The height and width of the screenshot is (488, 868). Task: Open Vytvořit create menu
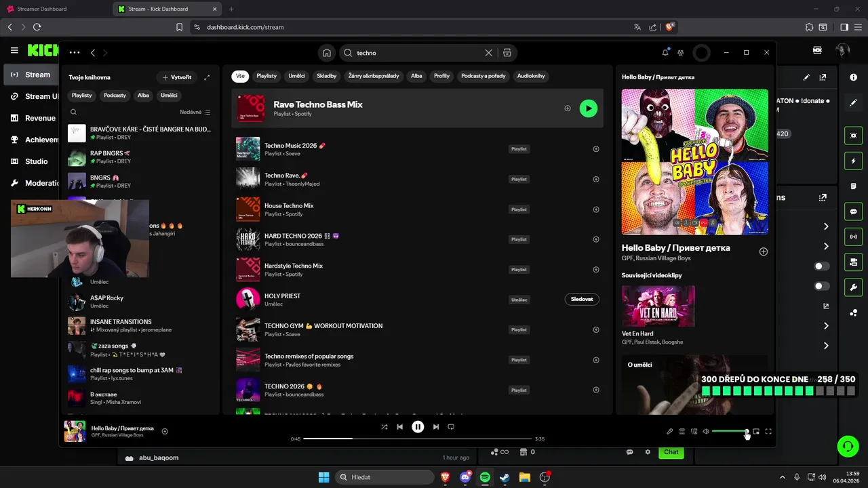tap(177, 77)
